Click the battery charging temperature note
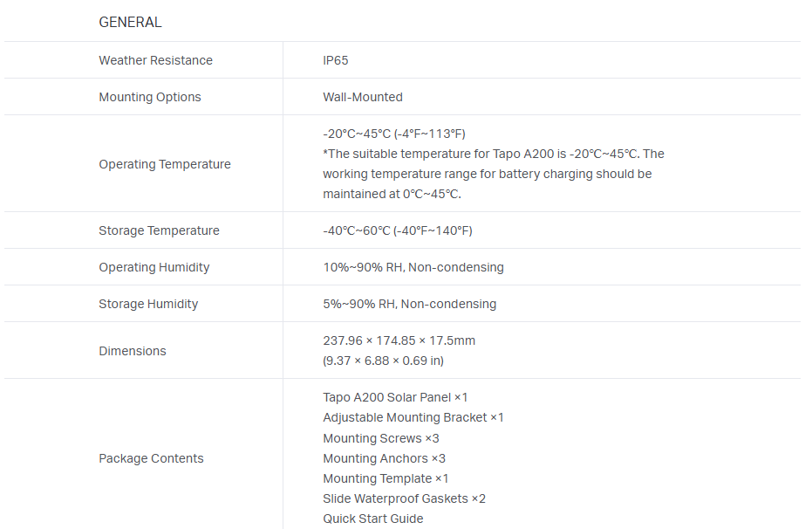Viewport: 812px width, 529px height. click(x=487, y=174)
